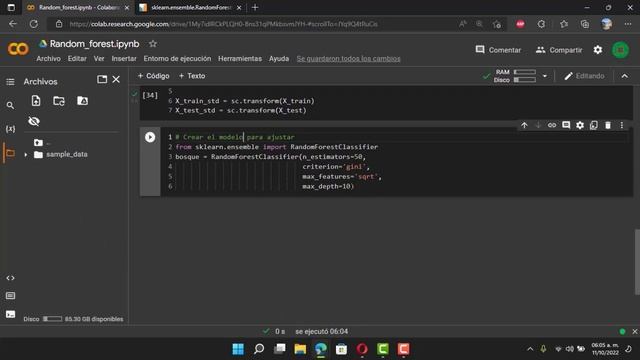640x360 pixels.
Task: Click the vertical notebook scrollbar
Action: click(x=637, y=262)
